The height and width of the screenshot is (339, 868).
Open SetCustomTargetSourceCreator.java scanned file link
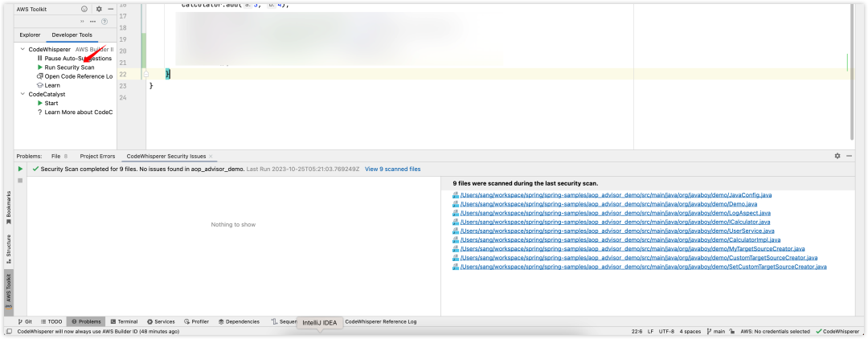point(643,267)
